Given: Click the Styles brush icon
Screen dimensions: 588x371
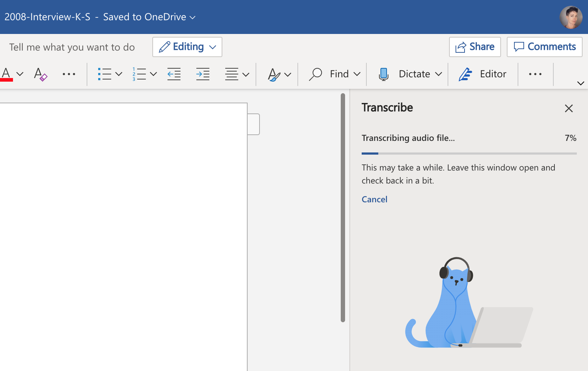Looking at the screenshot, I should [274, 74].
